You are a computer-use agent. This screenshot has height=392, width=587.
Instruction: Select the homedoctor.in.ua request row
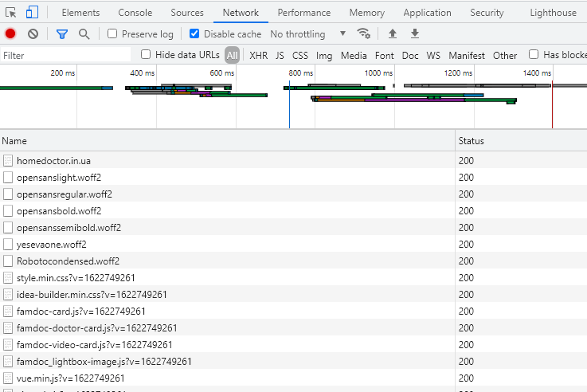click(x=293, y=161)
